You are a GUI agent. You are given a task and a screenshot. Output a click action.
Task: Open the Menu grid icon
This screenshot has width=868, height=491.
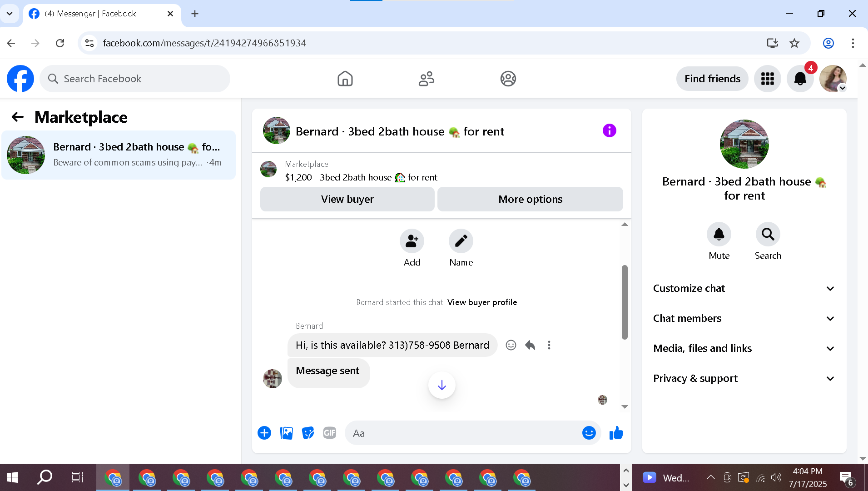tap(768, 79)
